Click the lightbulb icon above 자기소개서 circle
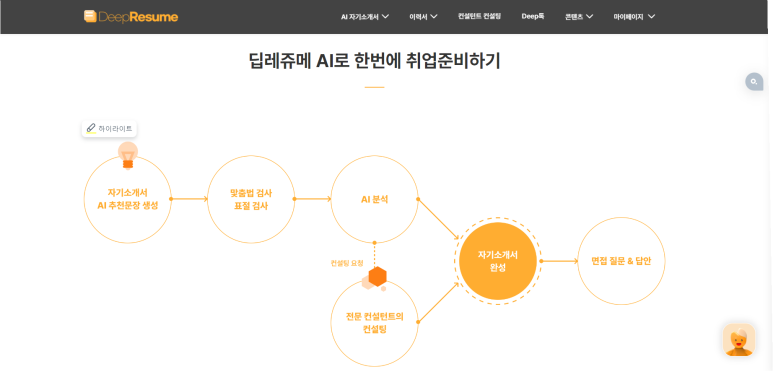The width and height of the screenshot is (773, 372). coord(128,155)
